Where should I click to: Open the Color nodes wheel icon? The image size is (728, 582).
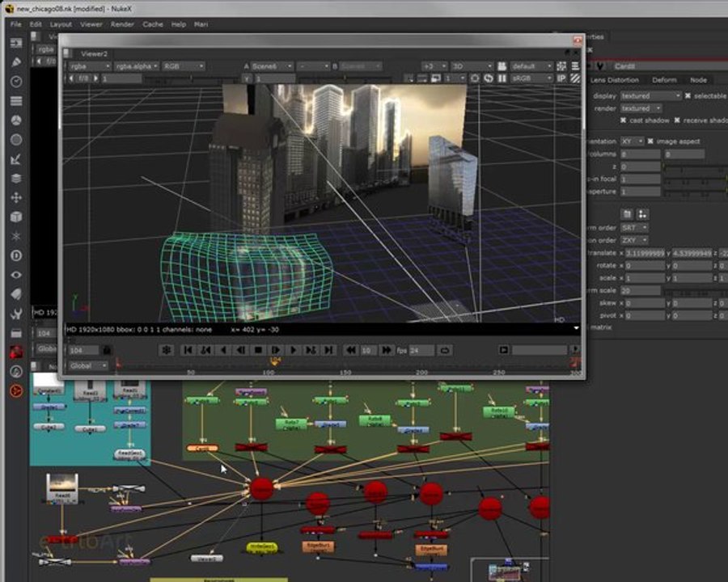pyautogui.click(x=16, y=120)
